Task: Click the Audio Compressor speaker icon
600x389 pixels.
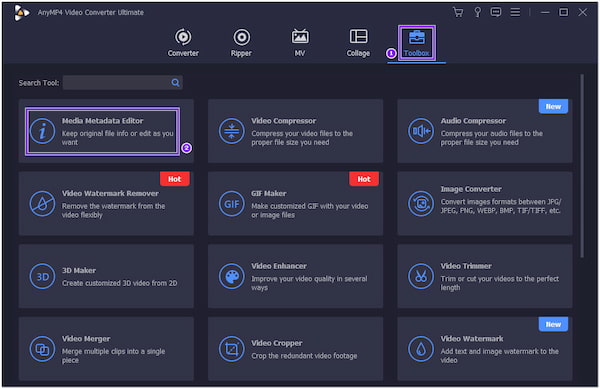Action: pyautogui.click(x=421, y=131)
